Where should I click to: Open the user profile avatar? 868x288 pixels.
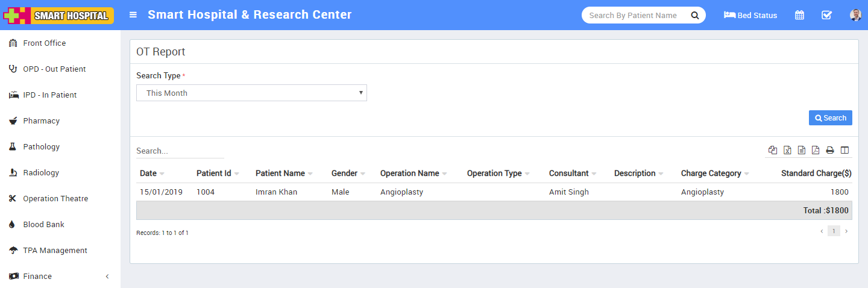pyautogui.click(x=855, y=15)
